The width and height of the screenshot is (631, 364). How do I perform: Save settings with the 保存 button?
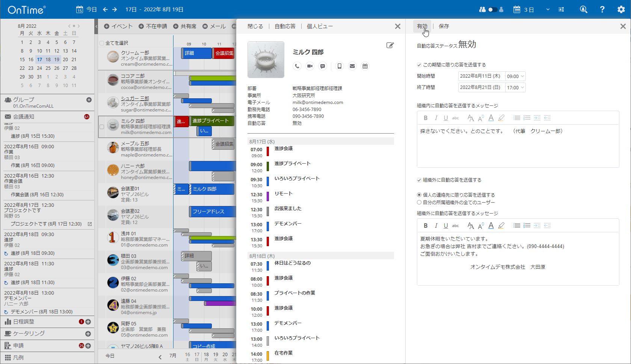coord(443,26)
